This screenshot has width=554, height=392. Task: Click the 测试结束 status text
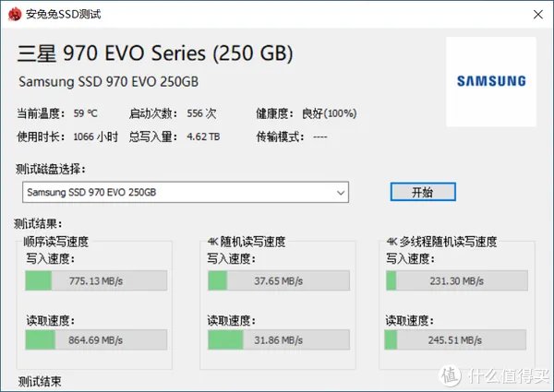coord(40,380)
